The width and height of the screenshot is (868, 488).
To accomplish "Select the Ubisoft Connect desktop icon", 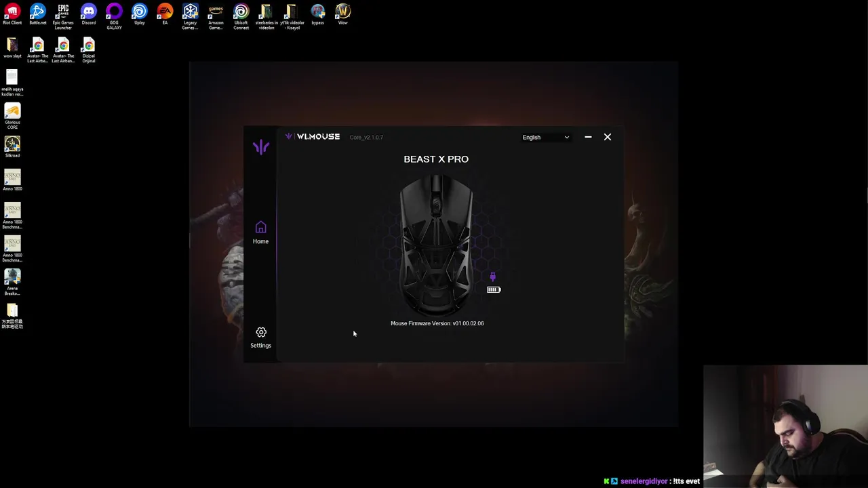I will pos(241,17).
